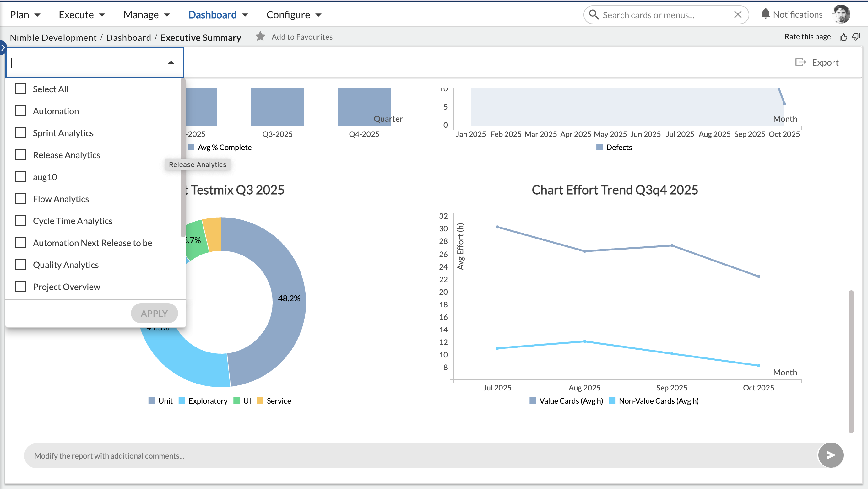Check the Automation checkbox
Viewport: 868px width, 489px height.
20,111
